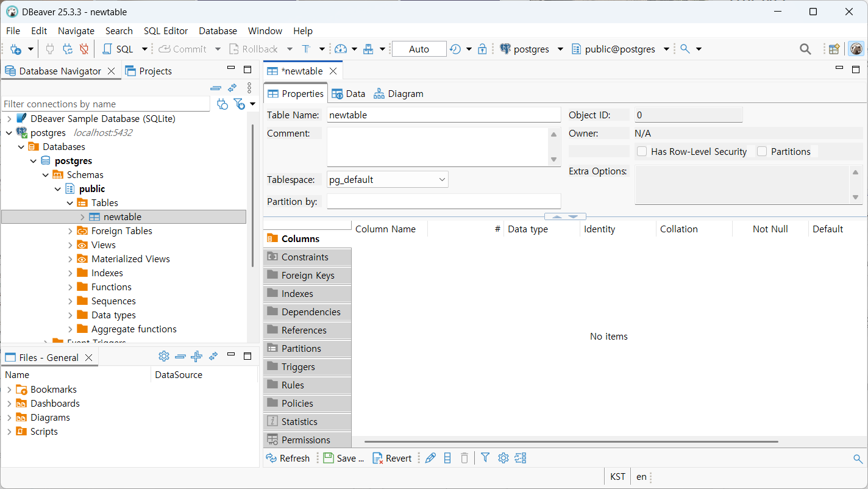Click the funnel filter settings icon in Navigator

240,104
